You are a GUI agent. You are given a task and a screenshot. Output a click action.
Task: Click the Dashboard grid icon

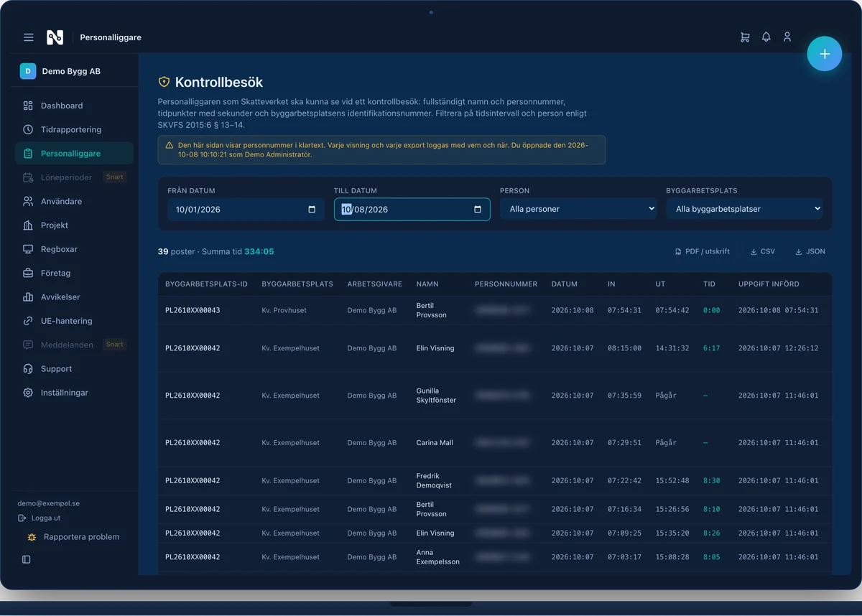(28, 106)
